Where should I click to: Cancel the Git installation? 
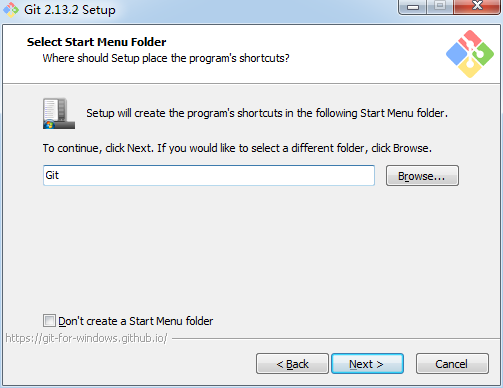click(x=452, y=364)
